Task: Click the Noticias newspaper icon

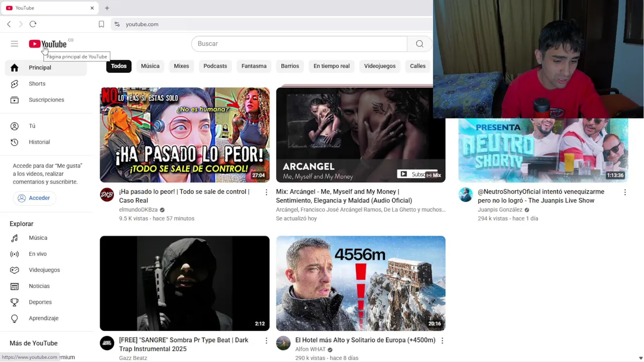Action: pyautogui.click(x=15, y=286)
